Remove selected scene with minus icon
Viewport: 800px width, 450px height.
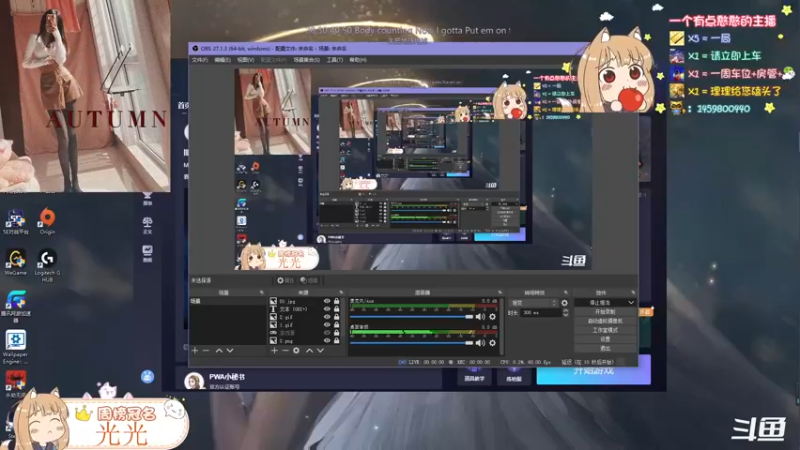click(206, 351)
